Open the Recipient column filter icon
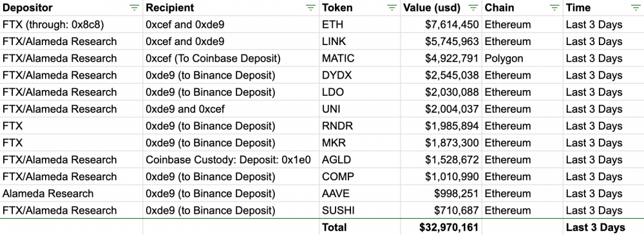This screenshot has height=235, width=644. pyautogui.click(x=310, y=8)
